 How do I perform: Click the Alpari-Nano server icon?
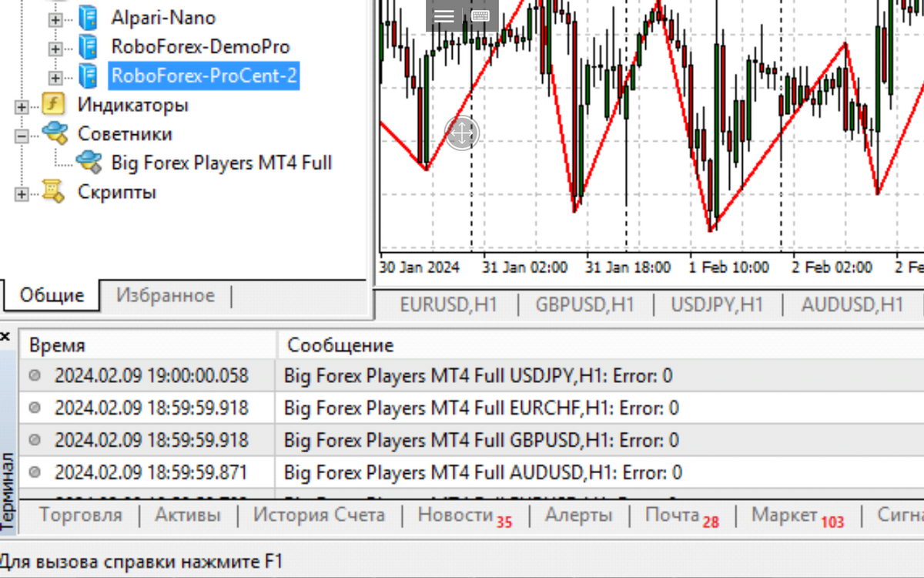(x=88, y=18)
